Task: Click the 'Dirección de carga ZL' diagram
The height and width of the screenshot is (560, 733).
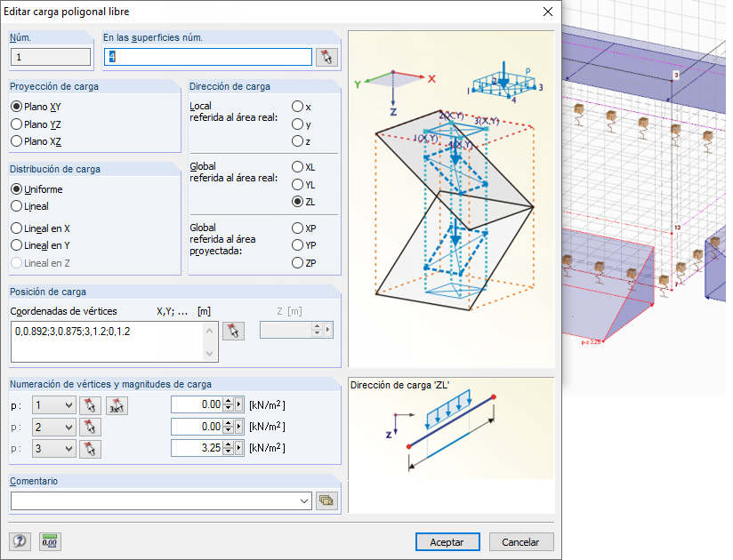Action: click(x=451, y=428)
